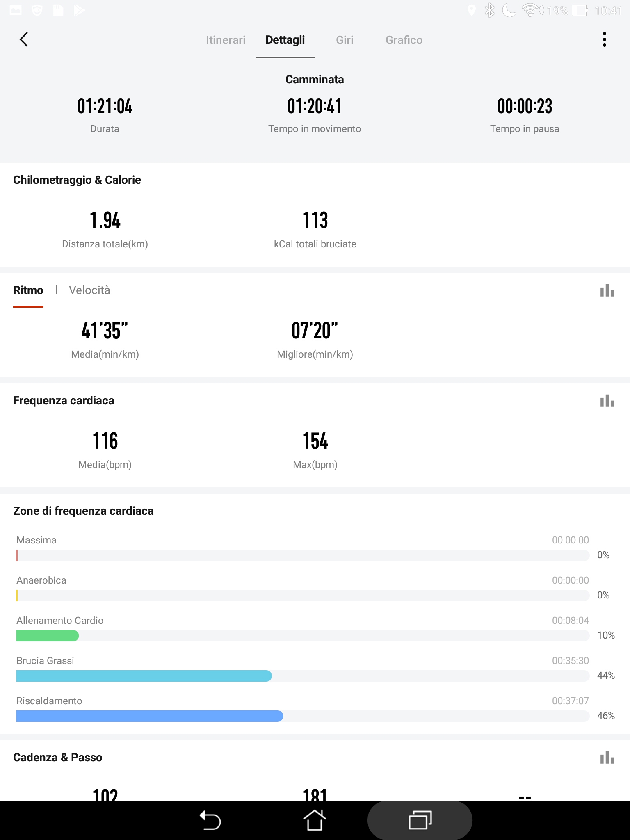Tap the Allenamento Cardio green bar
This screenshot has height=840, width=630.
[x=48, y=636]
